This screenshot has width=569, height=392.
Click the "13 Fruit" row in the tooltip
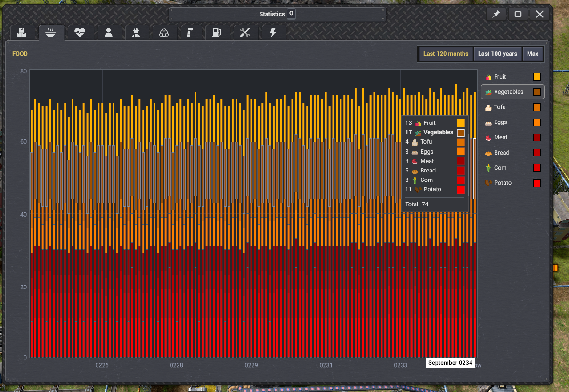coord(435,123)
